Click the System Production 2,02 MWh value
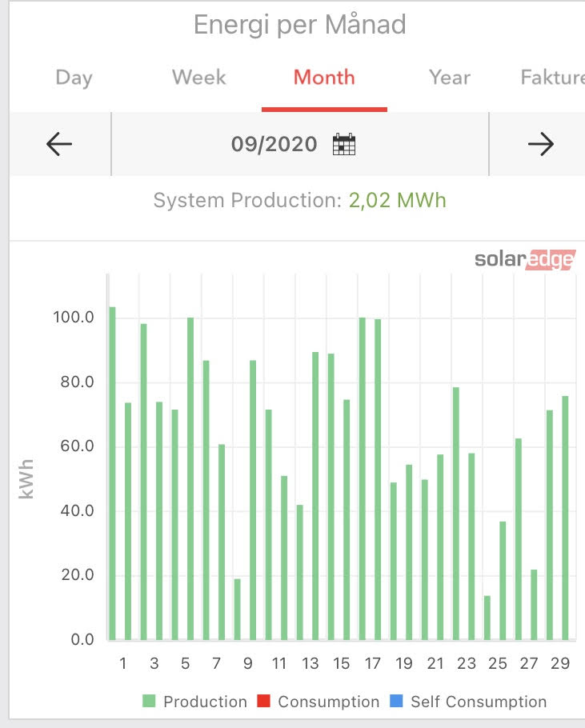585x728 pixels. [x=397, y=200]
